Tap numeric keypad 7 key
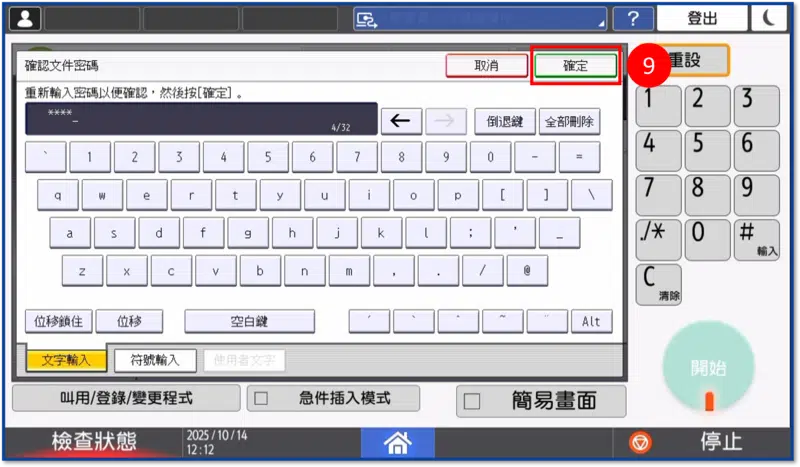 [658, 195]
